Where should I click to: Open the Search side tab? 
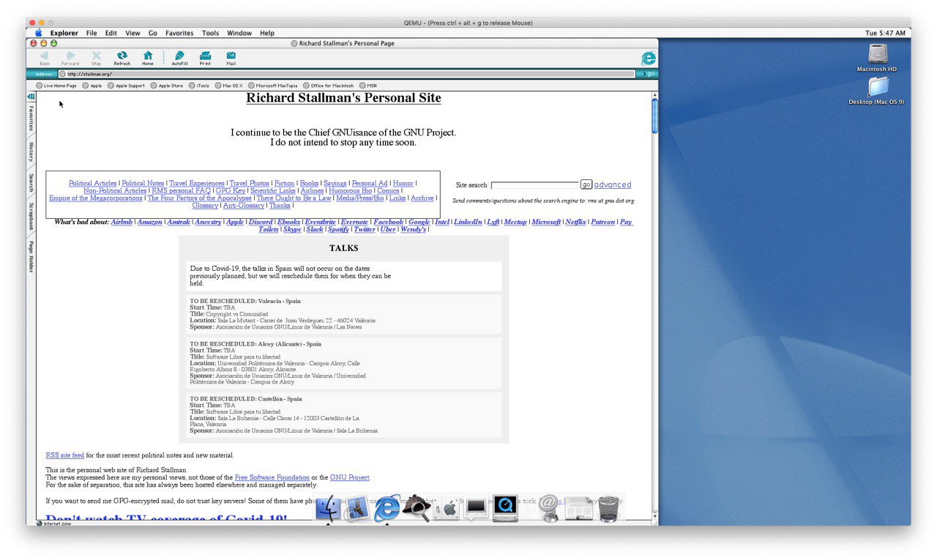31,182
